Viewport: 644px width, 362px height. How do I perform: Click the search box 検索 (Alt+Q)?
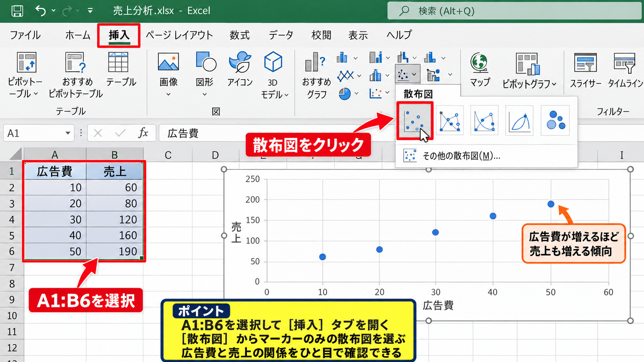[x=514, y=11]
